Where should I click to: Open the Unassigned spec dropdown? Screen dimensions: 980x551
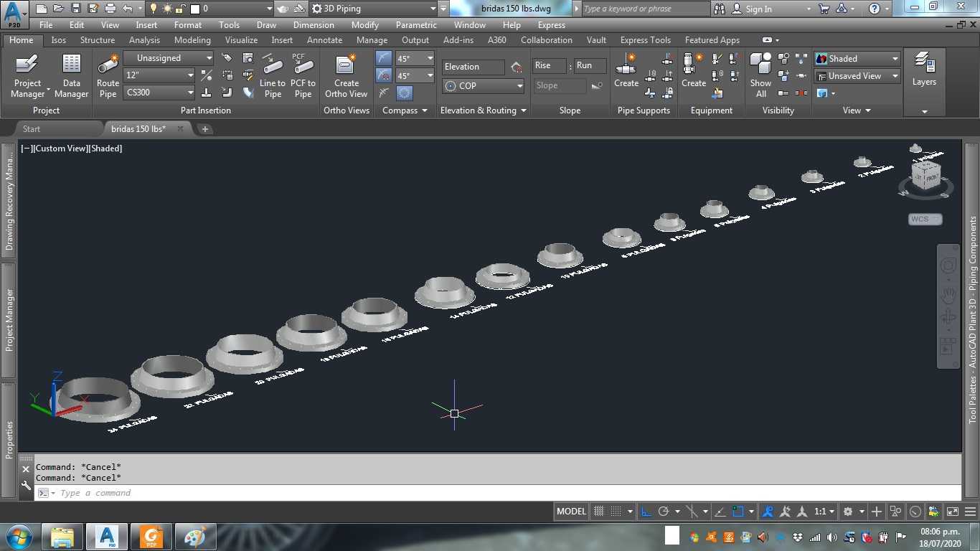point(169,58)
